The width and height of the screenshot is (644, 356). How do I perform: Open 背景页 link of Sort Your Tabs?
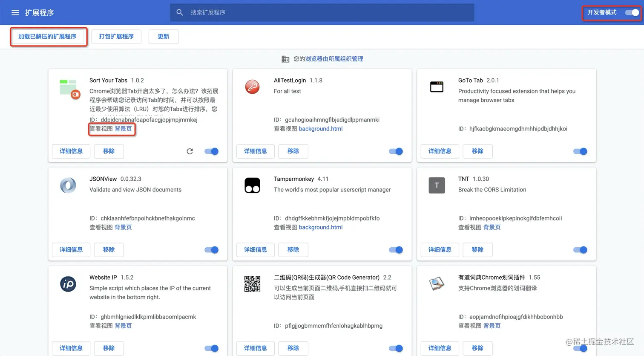[123, 129]
